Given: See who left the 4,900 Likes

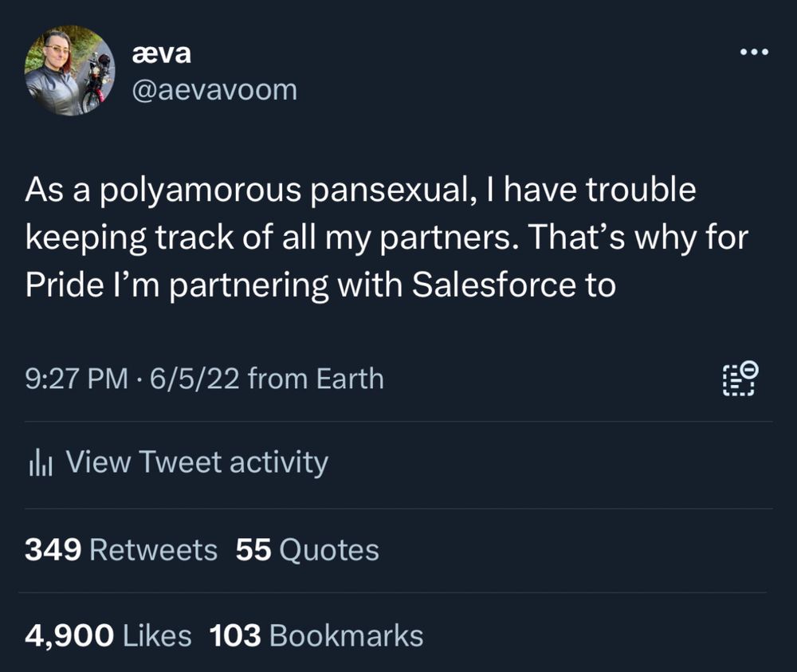Looking at the screenshot, I should point(108,635).
